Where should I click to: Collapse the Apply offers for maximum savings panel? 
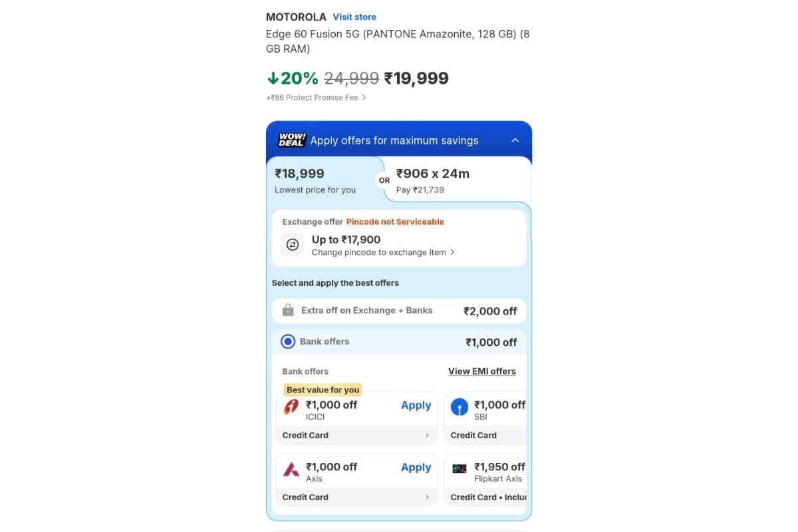click(515, 140)
